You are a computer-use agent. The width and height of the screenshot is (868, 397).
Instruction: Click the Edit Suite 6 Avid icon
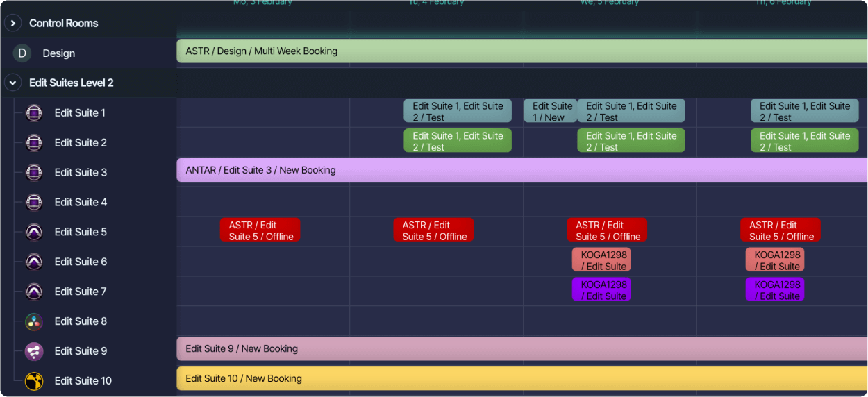tap(34, 262)
